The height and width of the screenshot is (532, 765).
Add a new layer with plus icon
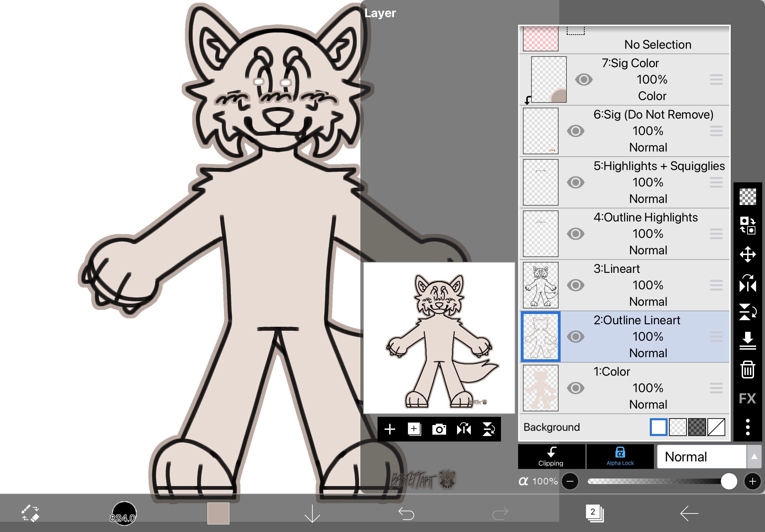point(390,429)
